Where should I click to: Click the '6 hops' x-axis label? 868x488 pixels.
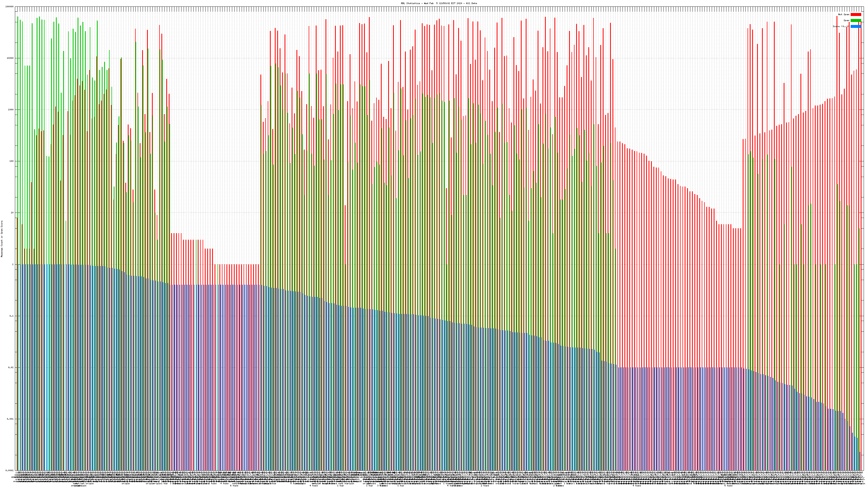click(x=234, y=486)
